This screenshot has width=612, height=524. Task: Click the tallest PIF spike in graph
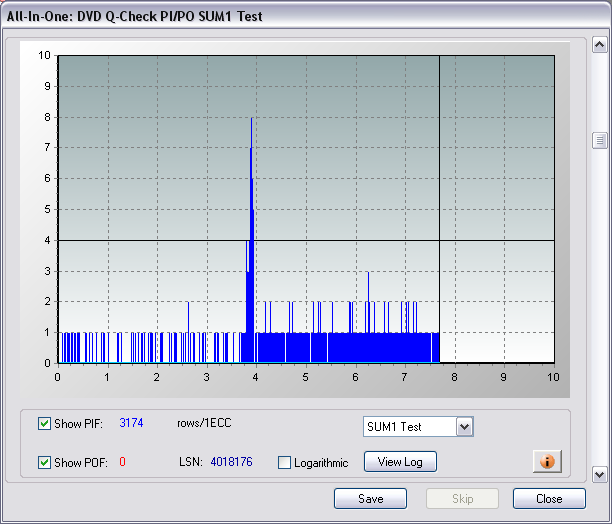pos(252,240)
